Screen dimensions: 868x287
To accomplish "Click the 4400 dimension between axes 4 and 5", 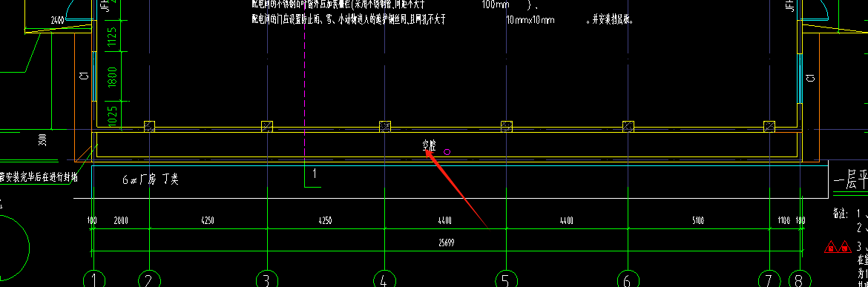I will [444, 220].
